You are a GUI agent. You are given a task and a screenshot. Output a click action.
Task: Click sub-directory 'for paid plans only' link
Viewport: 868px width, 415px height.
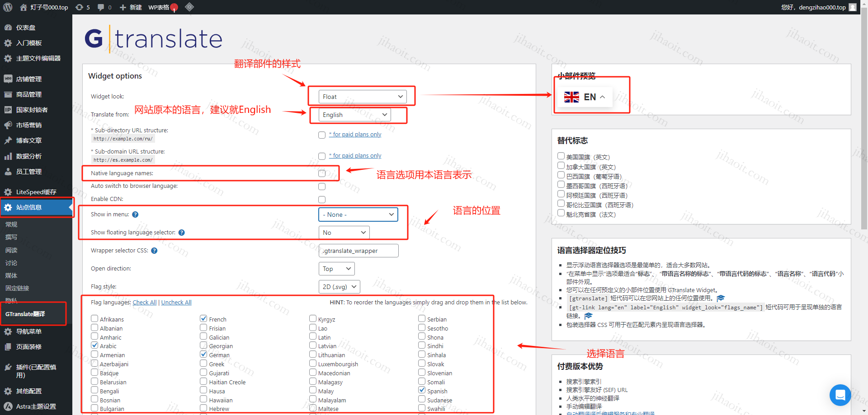point(355,135)
